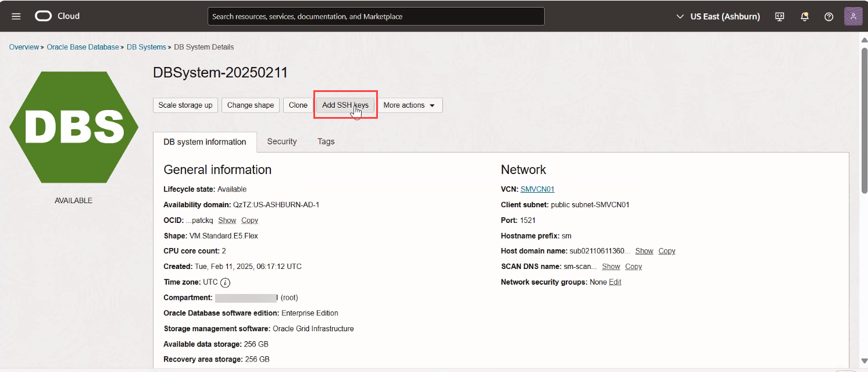Click the CPU core count value 2
Screen dimensions: 868x372
tap(224, 251)
